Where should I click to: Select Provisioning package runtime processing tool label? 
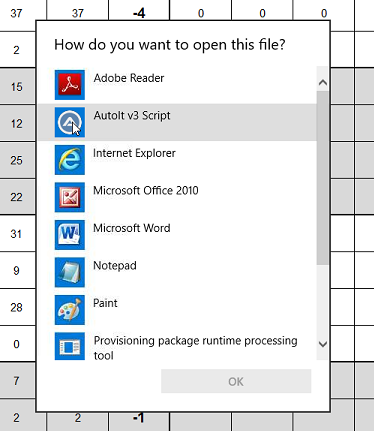[x=195, y=348]
